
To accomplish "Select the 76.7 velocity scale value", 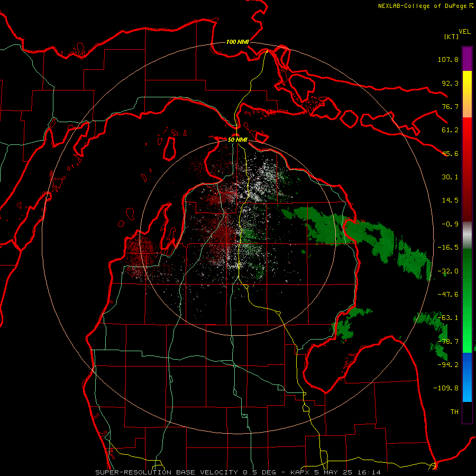I will [450, 106].
